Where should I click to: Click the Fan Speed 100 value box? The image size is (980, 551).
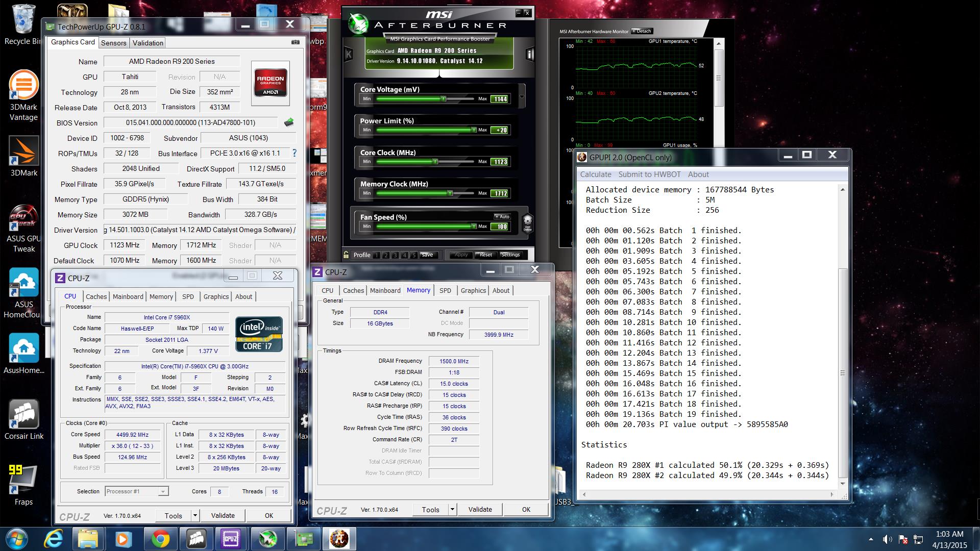pos(500,227)
